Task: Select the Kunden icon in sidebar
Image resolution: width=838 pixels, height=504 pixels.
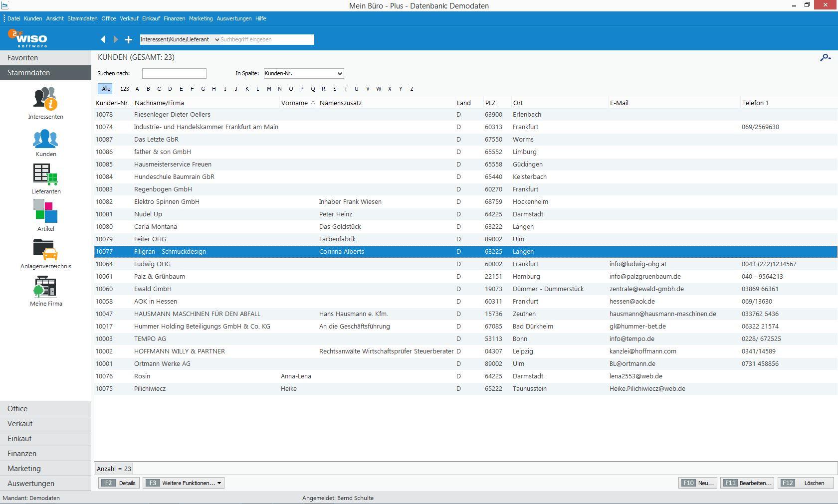Action: [45, 140]
